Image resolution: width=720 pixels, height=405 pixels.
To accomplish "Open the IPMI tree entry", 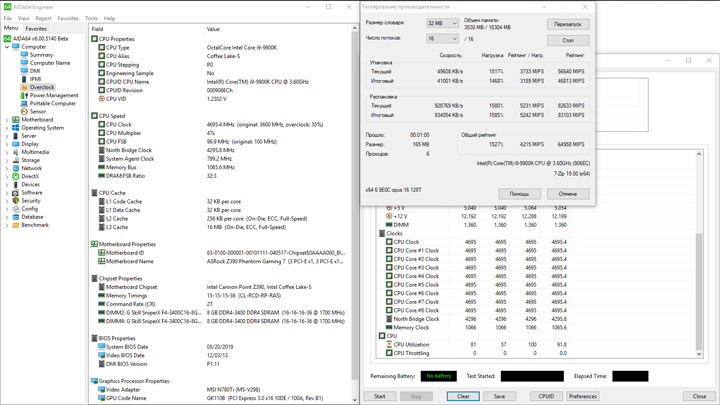I will (35, 79).
